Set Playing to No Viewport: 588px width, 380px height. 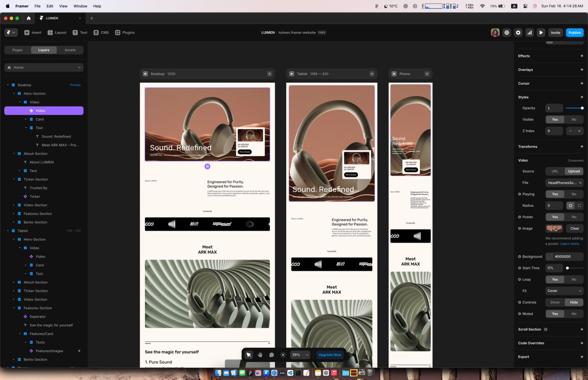coord(574,194)
